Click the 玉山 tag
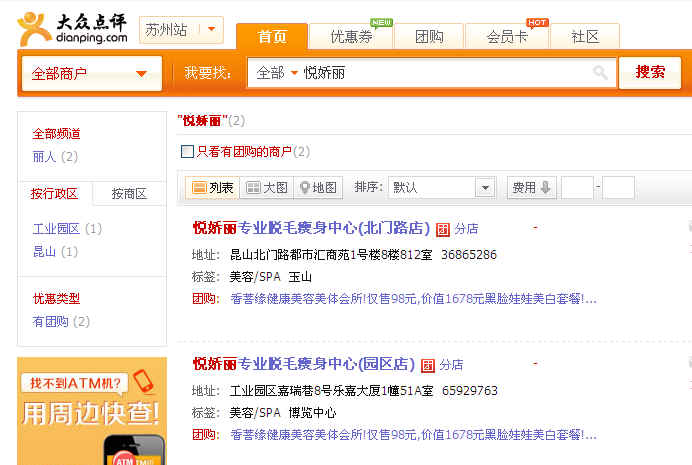Screen dimensions: 692x465 click(x=300, y=277)
